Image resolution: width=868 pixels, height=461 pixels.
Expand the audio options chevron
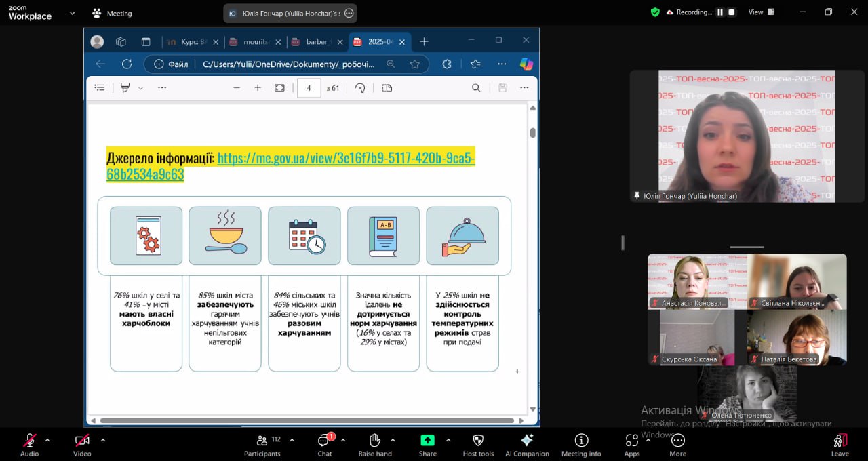(x=47, y=440)
